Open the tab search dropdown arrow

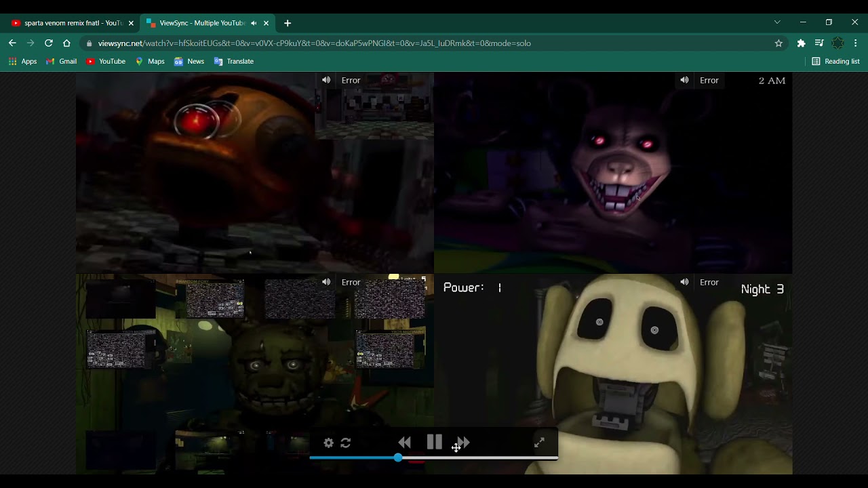coord(777,22)
